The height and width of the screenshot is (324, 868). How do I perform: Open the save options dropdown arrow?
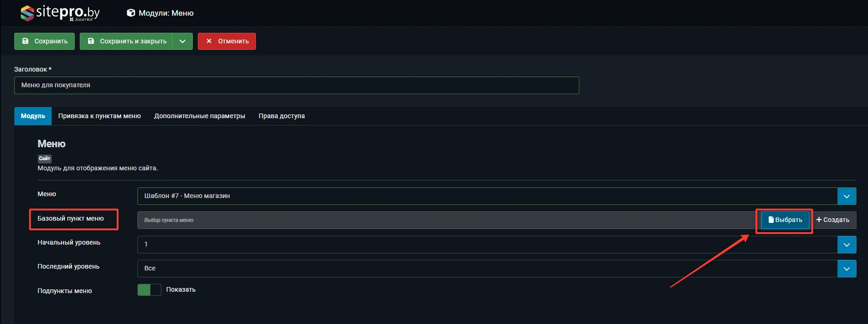click(183, 41)
